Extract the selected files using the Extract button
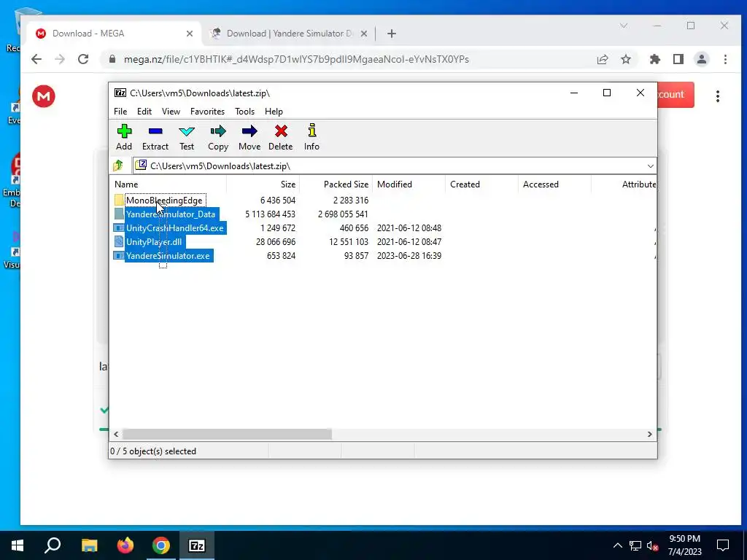The image size is (747, 560). coord(155,138)
